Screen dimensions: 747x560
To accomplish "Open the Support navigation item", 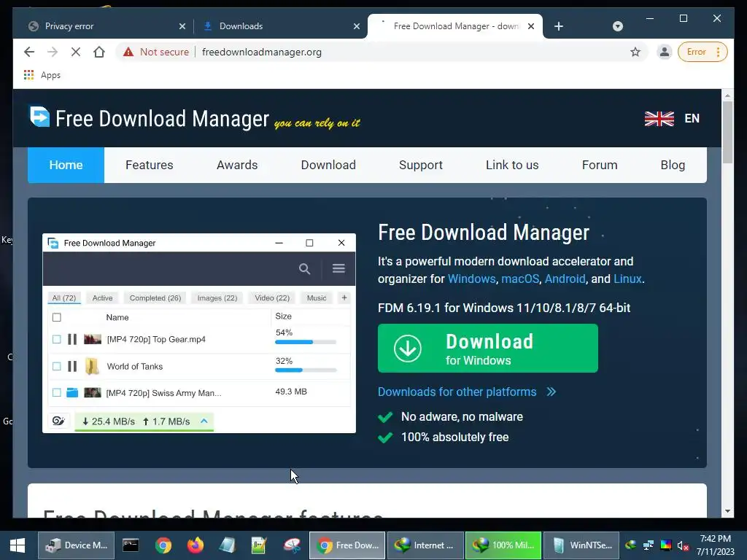I will click(421, 165).
